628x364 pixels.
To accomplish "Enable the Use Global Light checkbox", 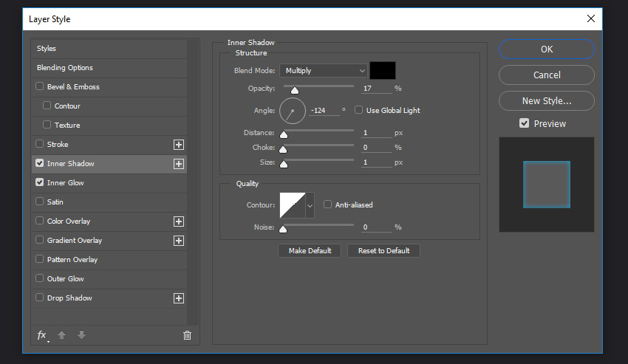I will point(358,110).
